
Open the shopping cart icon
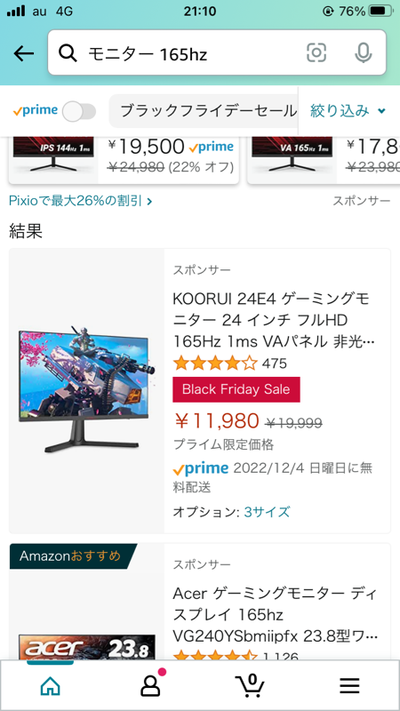(251, 685)
